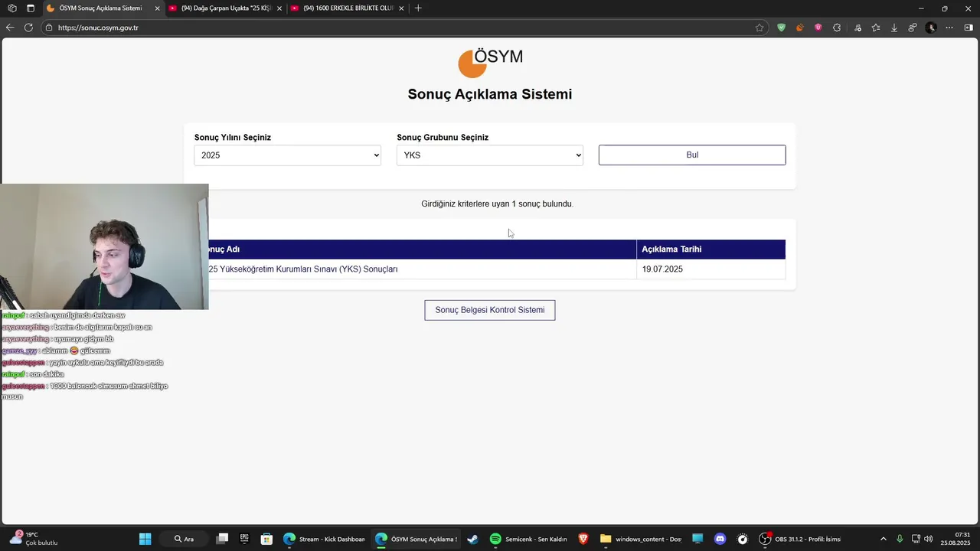Open the music note media extension icon

point(857,28)
